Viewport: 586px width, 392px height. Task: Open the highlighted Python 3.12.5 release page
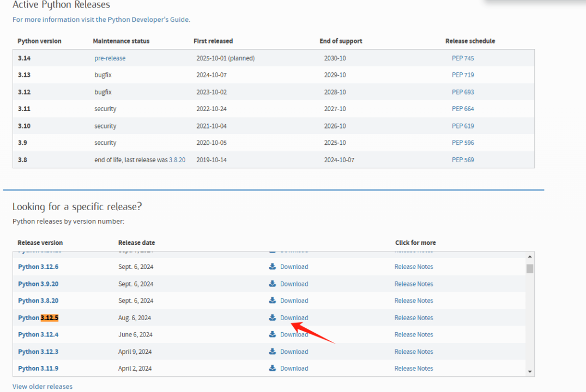tap(38, 318)
